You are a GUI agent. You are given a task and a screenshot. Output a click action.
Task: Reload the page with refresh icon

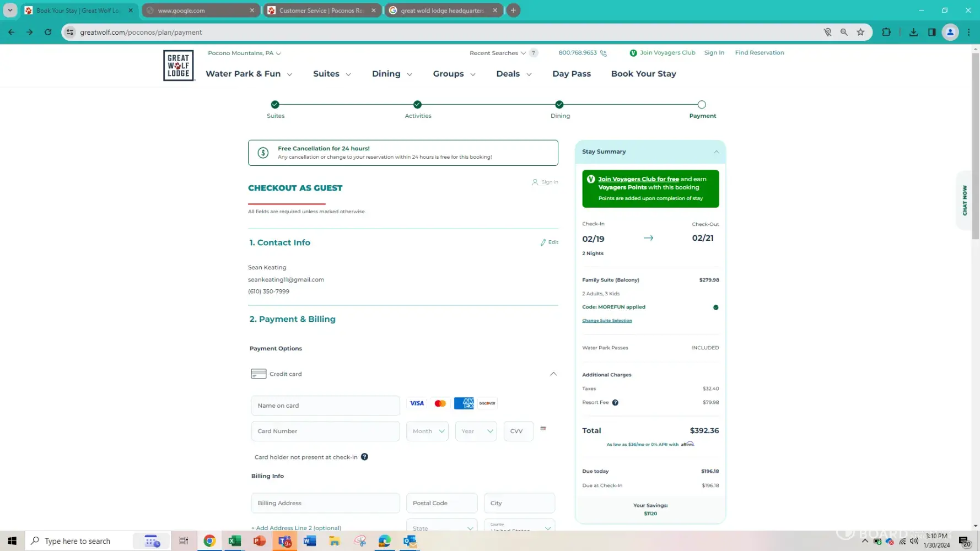coord(48,33)
